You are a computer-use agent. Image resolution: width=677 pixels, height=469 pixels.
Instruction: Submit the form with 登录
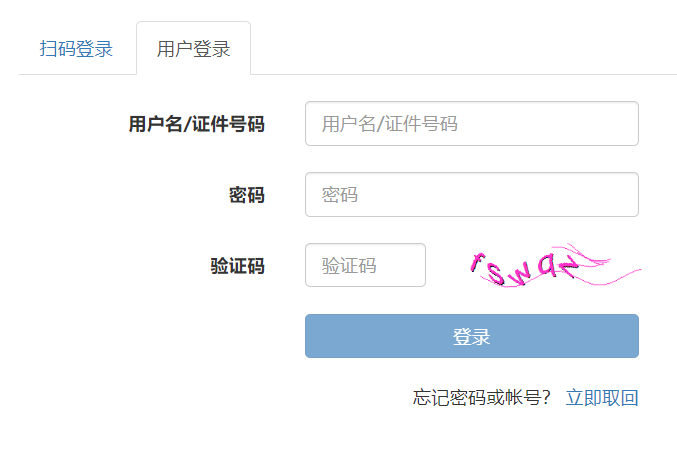[x=471, y=336]
